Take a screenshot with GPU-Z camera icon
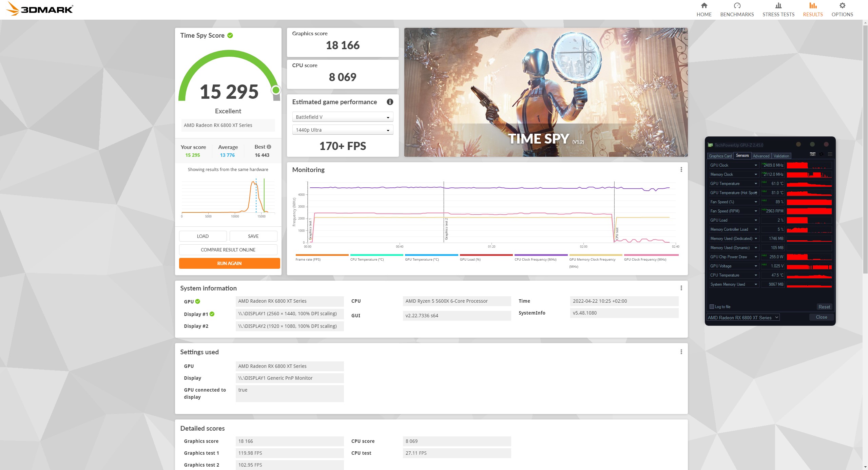The height and width of the screenshot is (470, 868). pyautogui.click(x=813, y=154)
